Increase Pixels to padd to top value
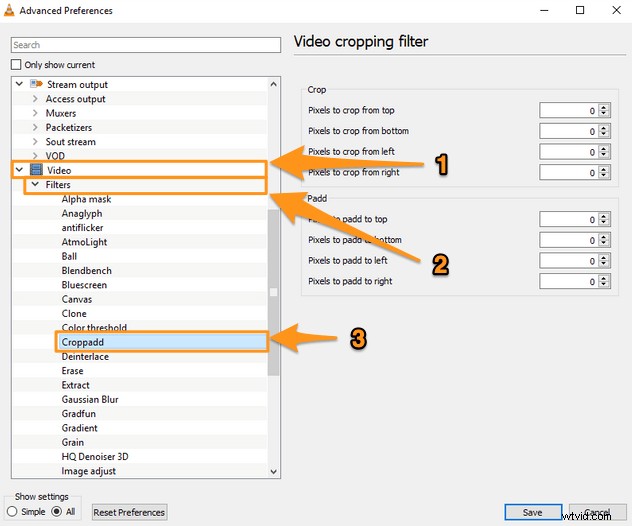The width and height of the screenshot is (632, 526). [x=604, y=216]
